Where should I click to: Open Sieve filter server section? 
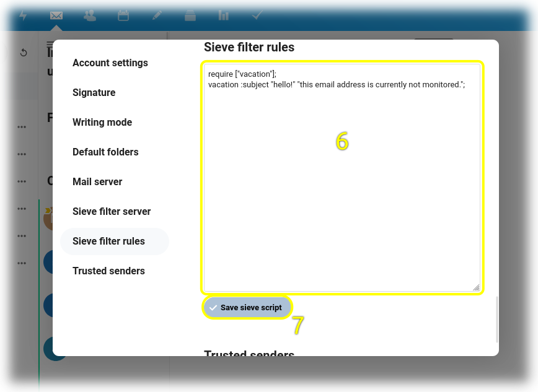point(112,211)
